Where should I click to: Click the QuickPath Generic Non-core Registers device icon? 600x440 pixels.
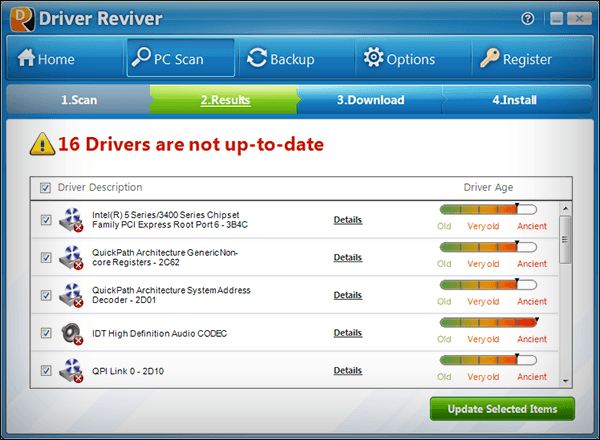[x=72, y=258]
